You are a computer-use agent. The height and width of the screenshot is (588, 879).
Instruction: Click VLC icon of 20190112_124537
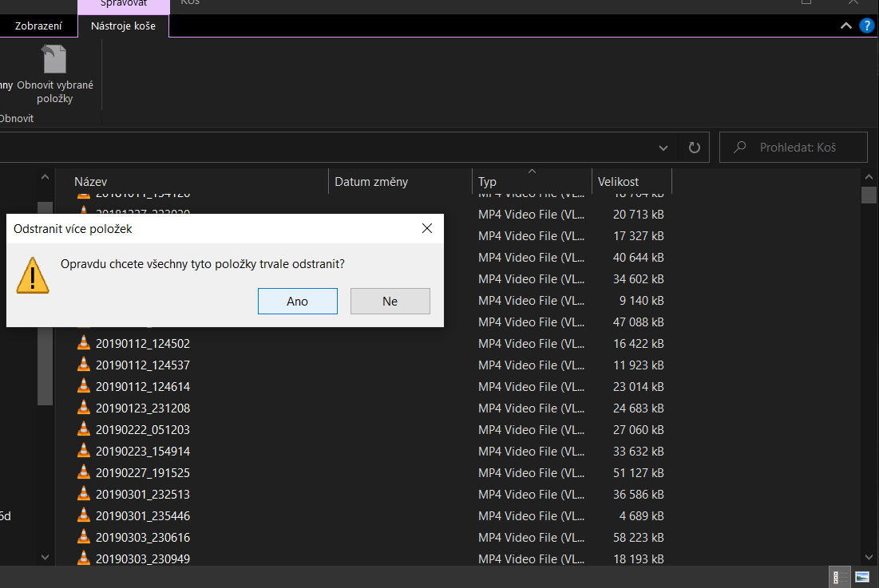click(84, 365)
